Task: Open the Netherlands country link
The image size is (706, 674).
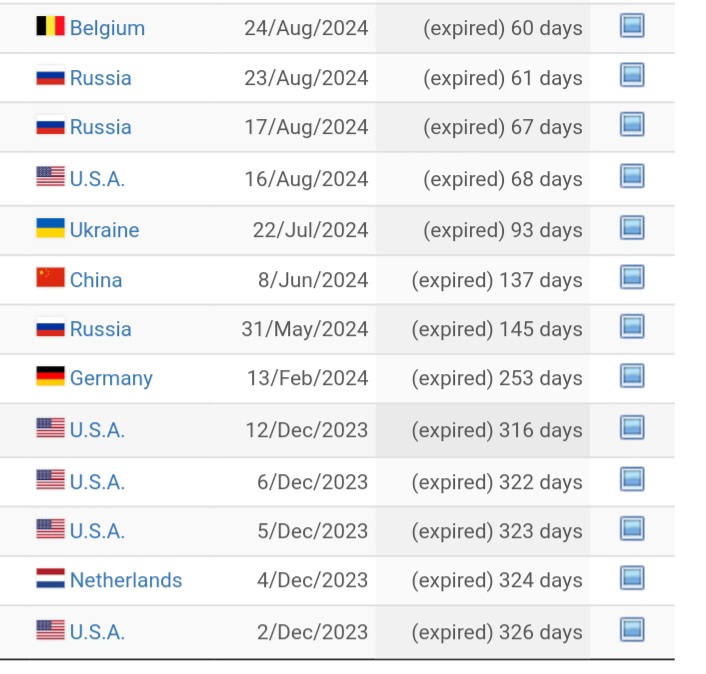Action: click(126, 580)
